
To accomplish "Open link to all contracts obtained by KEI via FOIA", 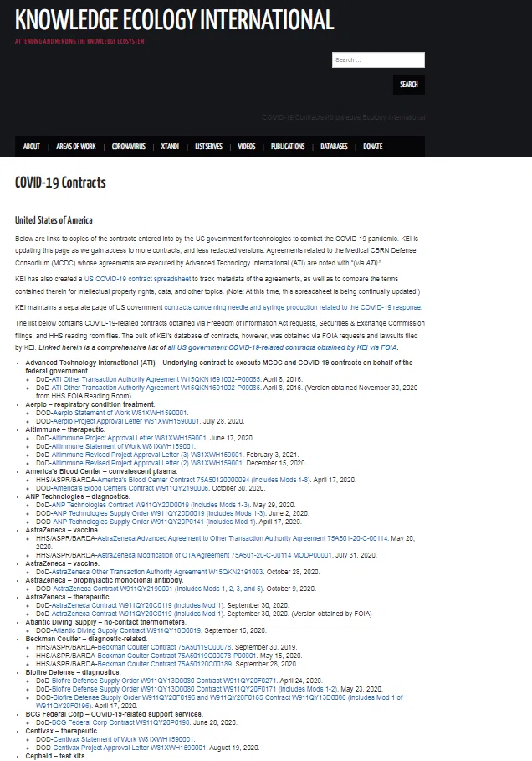I will coord(282,347).
